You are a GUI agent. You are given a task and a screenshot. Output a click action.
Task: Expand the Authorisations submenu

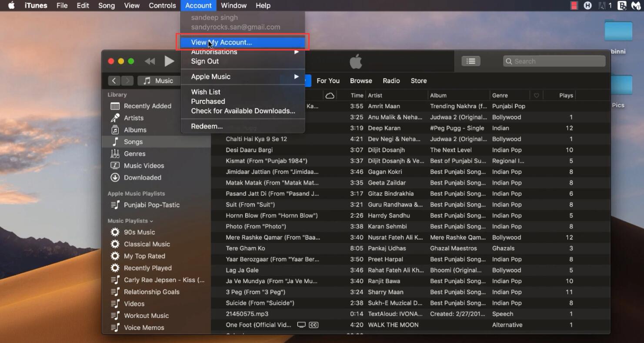pyautogui.click(x=243, y=52)
